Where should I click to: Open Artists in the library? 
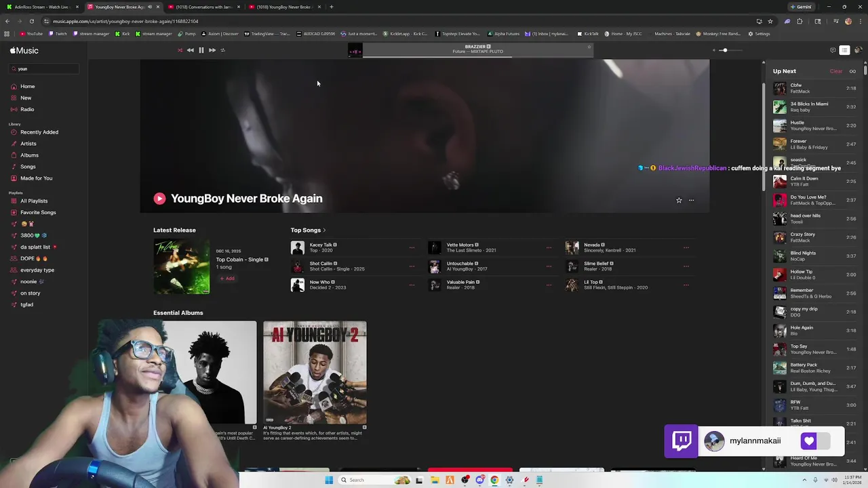pyautogui.click(x=28, y=144)
